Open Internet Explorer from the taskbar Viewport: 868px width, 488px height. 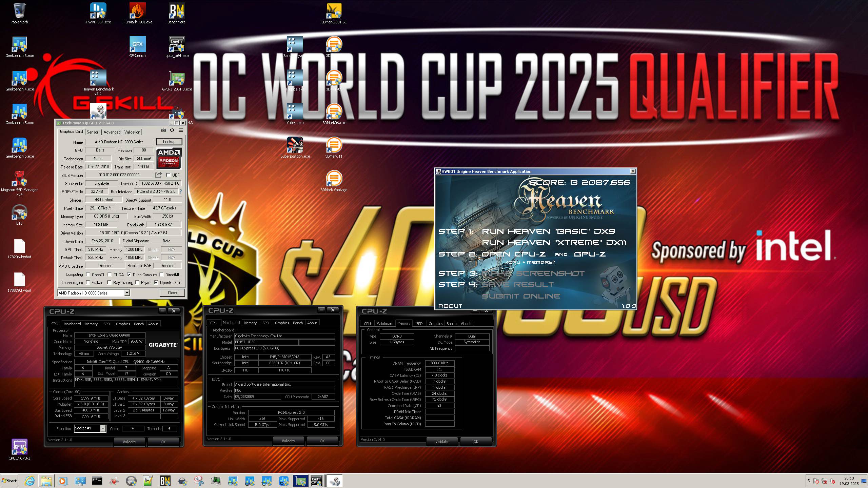pyautogui.click(x=30, y=481)
